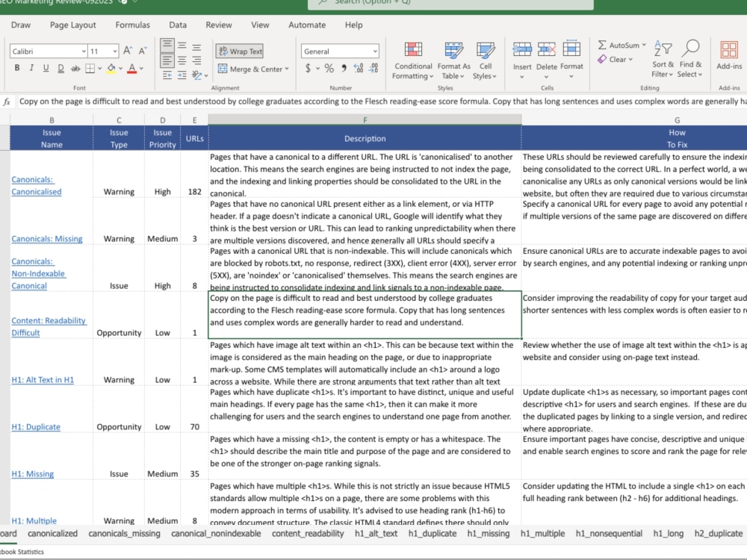Viewport: 747px width, 560px height.
Task: Open the font size dropdown
Action: [x=115, y=51]
